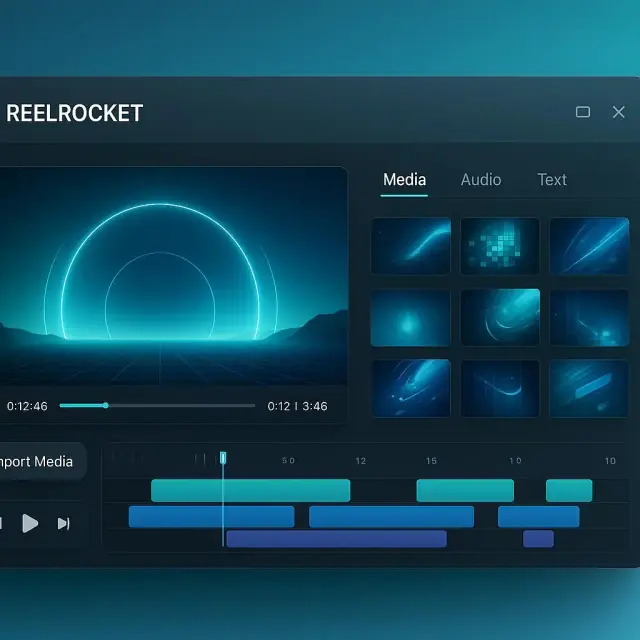Select dark corridor thumbnail, middle right
This screenshot has width=640, height=640.
589,318
